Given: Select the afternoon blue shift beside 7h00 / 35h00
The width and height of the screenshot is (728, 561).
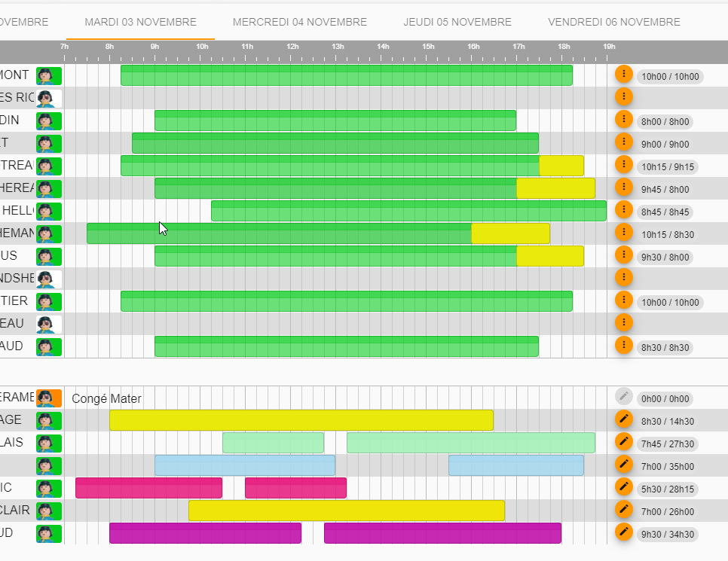Looking at the screenshot, I should [x=515, y=465].
